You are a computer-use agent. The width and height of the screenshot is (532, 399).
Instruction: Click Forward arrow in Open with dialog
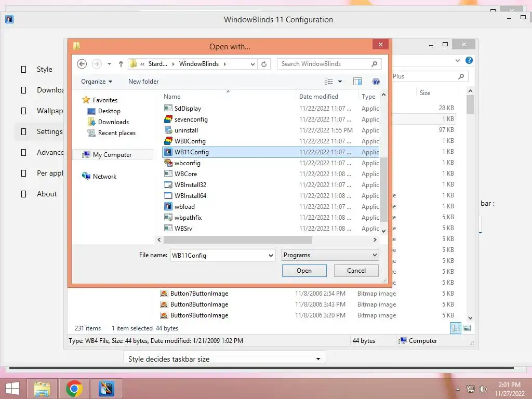coord(97,64)
